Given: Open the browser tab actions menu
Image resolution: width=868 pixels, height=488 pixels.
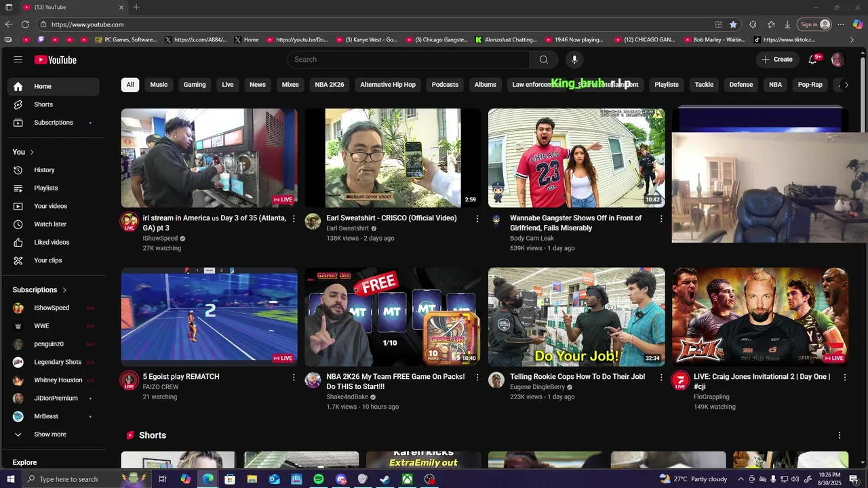Looking at the screenshot, I should pyautogui.click(x=9, y=7).
